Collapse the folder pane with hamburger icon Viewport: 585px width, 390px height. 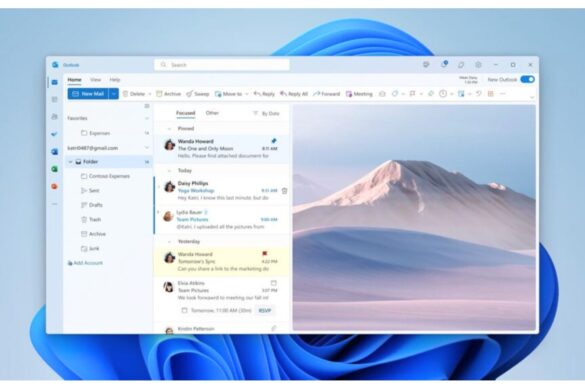click(147, 106)
